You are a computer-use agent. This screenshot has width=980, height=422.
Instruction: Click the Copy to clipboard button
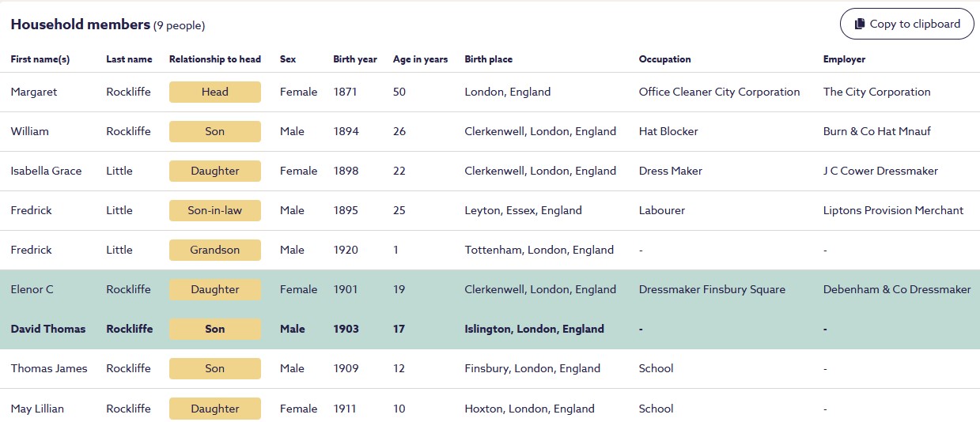(x=906, y=24)
